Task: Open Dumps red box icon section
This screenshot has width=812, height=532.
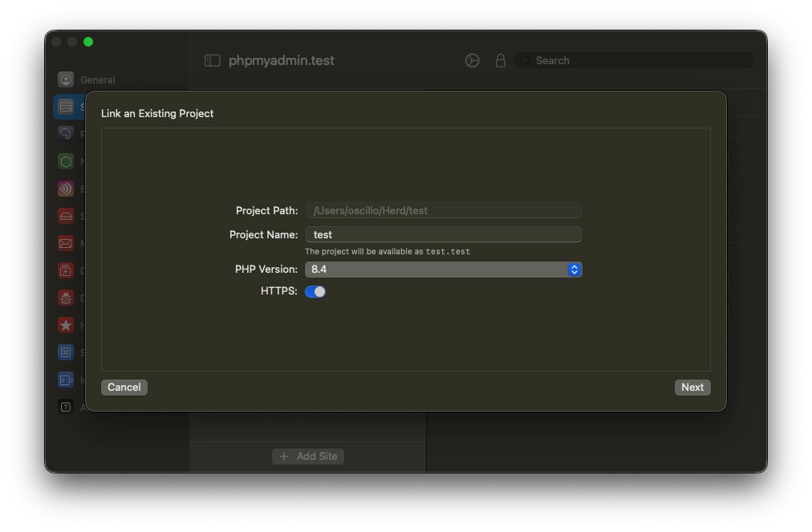Action: (x=66, y=270)
